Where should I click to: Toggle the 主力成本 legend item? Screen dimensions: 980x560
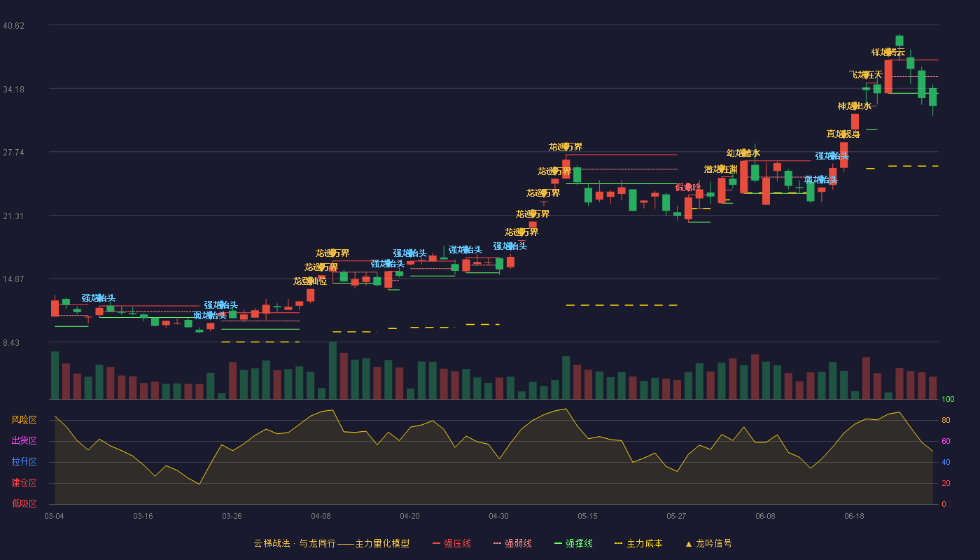(638, 543)
